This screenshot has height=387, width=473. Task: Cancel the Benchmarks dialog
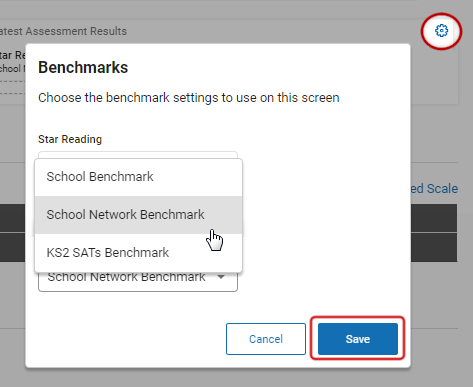coord(266,339)
